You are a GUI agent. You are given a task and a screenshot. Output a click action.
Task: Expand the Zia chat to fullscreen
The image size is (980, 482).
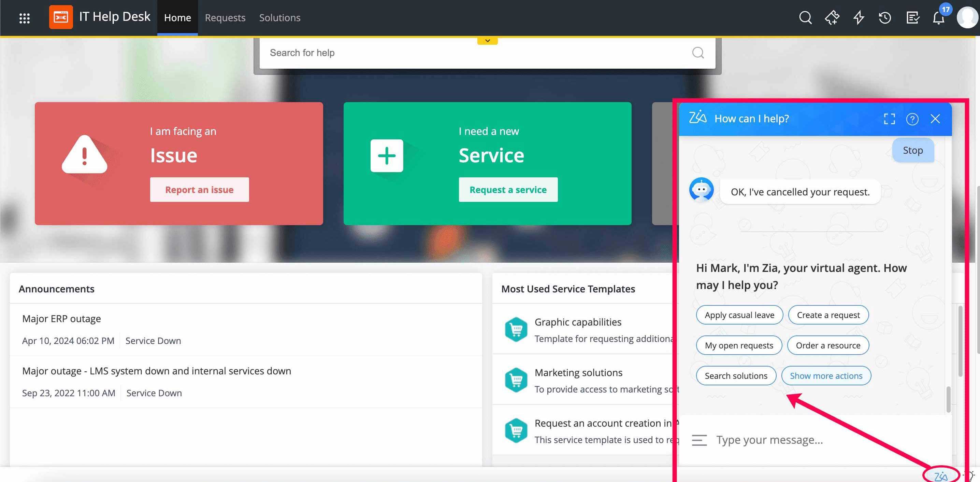point(890,119)
